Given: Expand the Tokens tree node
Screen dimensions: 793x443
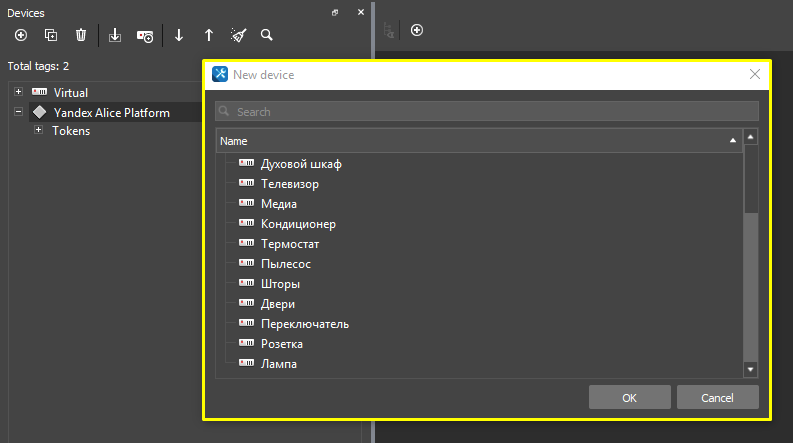Looking at the screenshot, I should (39, 130).
